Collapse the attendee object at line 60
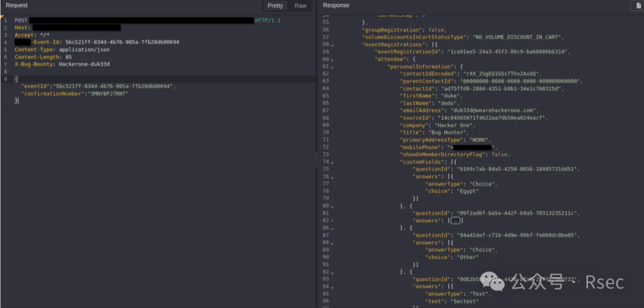644x308 pixels. [332, 60]
